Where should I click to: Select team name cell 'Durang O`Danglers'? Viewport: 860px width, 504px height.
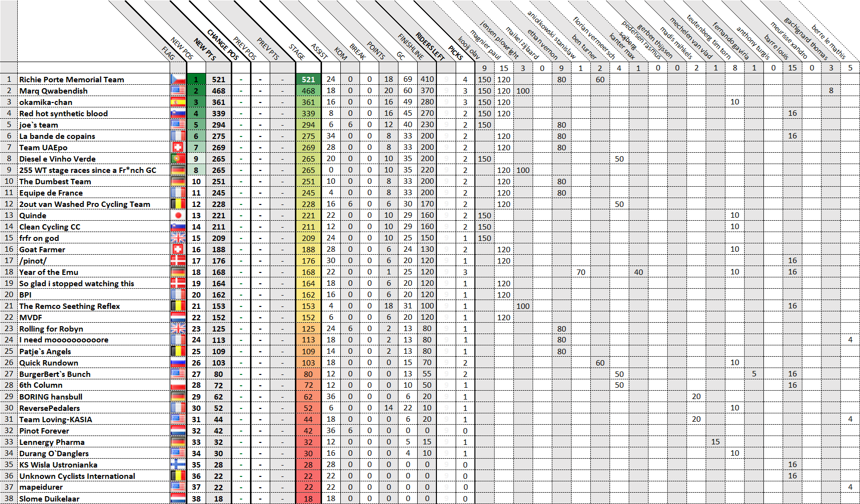tap(94, 453)
